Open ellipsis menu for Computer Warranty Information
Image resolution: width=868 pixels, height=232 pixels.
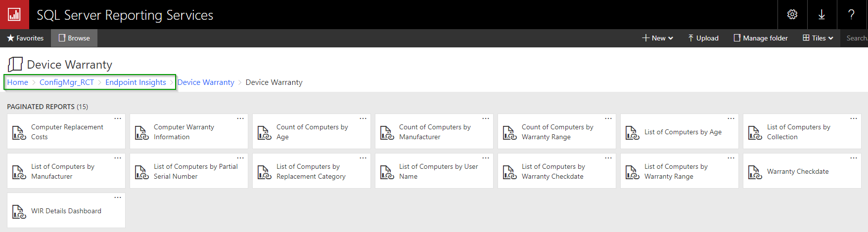240,118
